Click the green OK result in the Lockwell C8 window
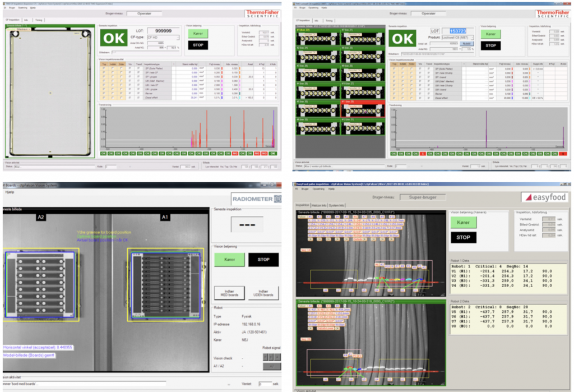The height and width of the screenshot is (392, 574). (x=402, y=39)
